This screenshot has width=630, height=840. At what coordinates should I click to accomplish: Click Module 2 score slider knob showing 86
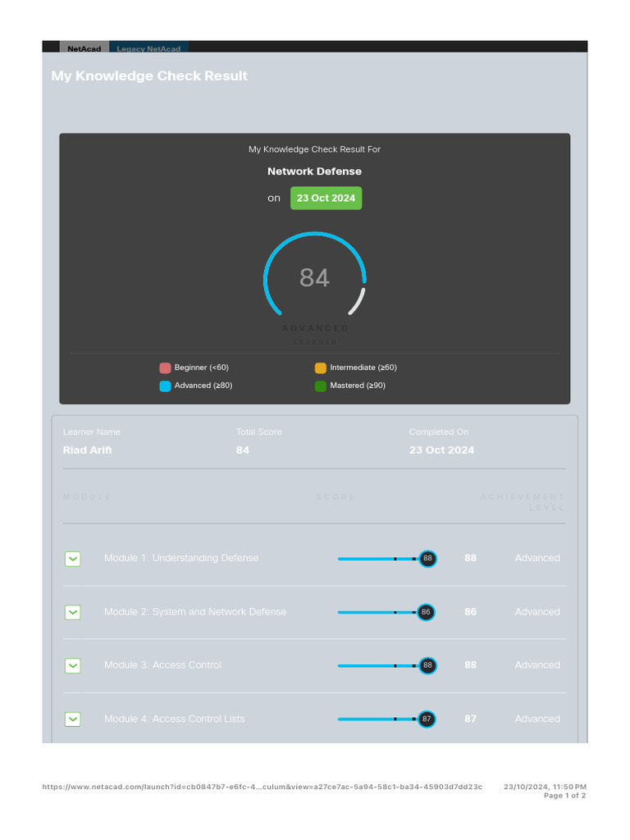[426, 612]
